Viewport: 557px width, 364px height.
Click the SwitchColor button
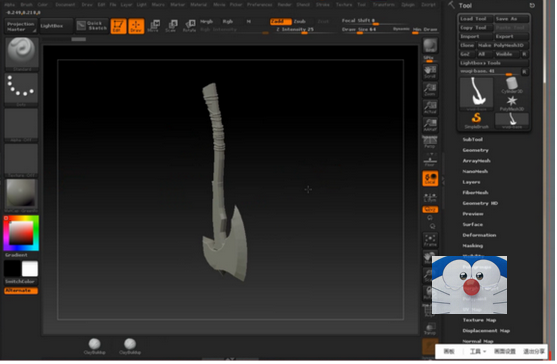20,282
